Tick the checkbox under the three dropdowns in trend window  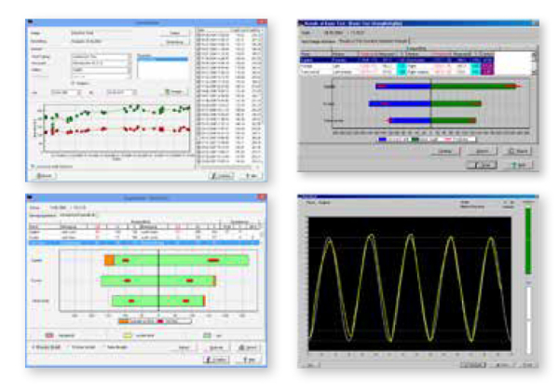[x=73, y=83]
